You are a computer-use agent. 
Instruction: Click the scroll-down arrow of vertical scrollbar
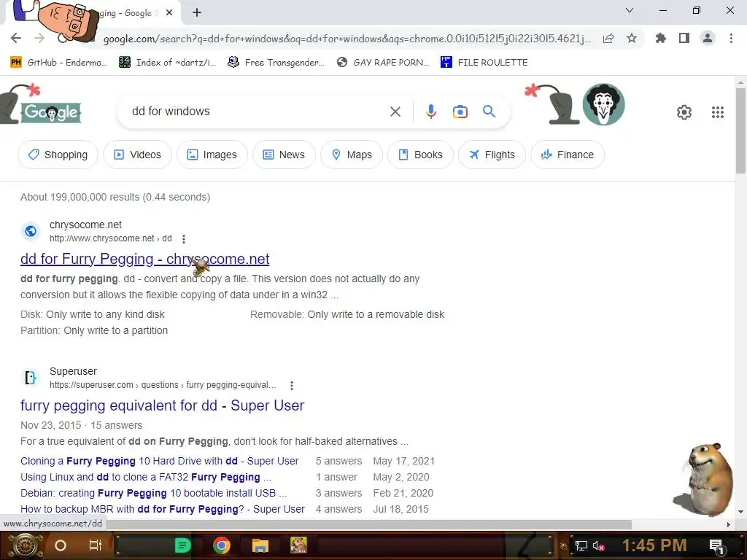[740, 512]
